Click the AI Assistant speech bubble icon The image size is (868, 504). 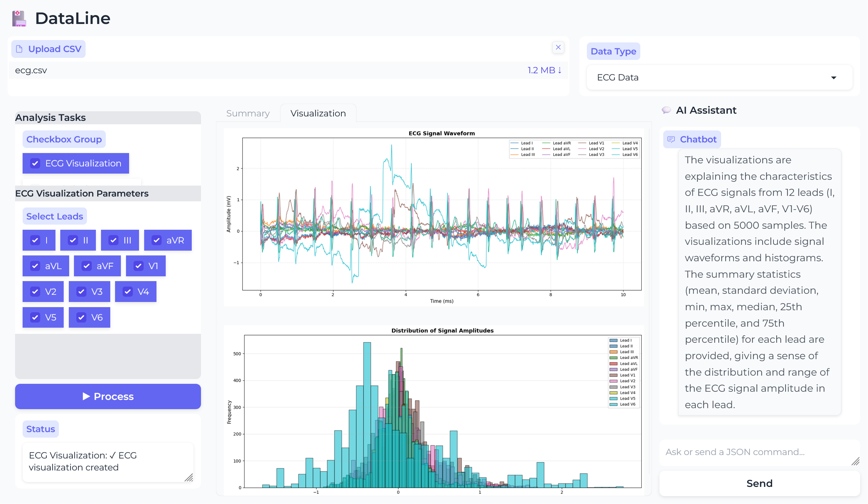click(x=666, y=110)
